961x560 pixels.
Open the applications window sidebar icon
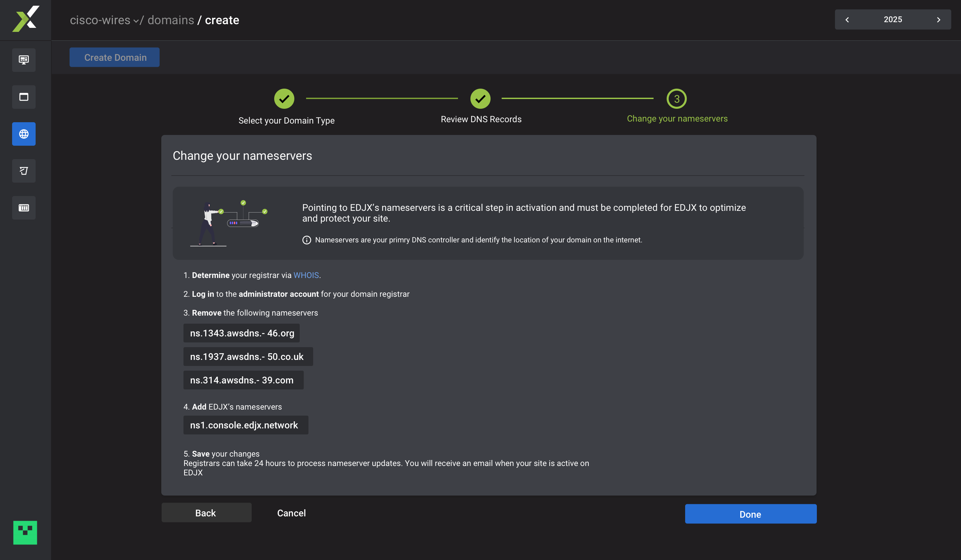pos(24,97)
